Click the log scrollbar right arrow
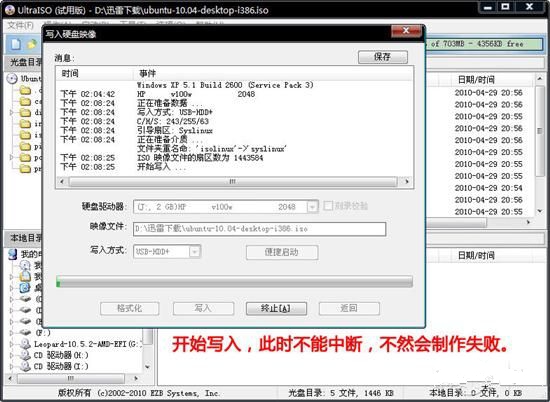Viewport: 550px width, 402px height. (407, 182)
